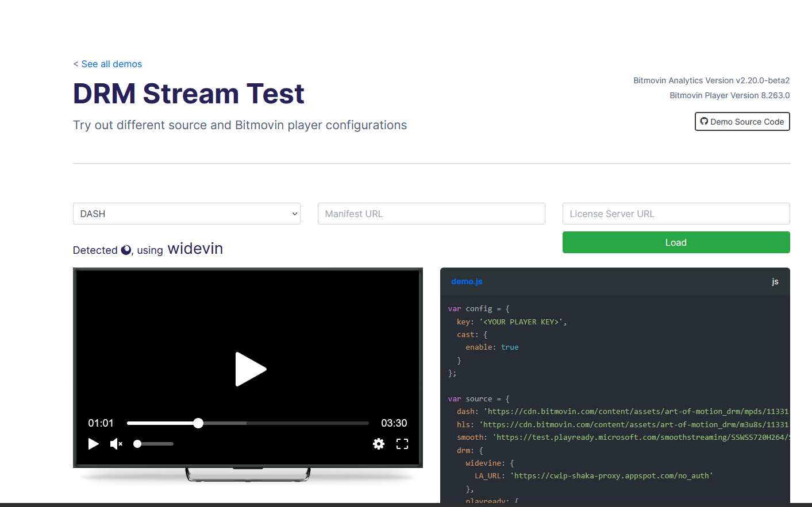The image size is (812, 507).
Task: Click the large play overlay in the video
Action: click(251, 369)
